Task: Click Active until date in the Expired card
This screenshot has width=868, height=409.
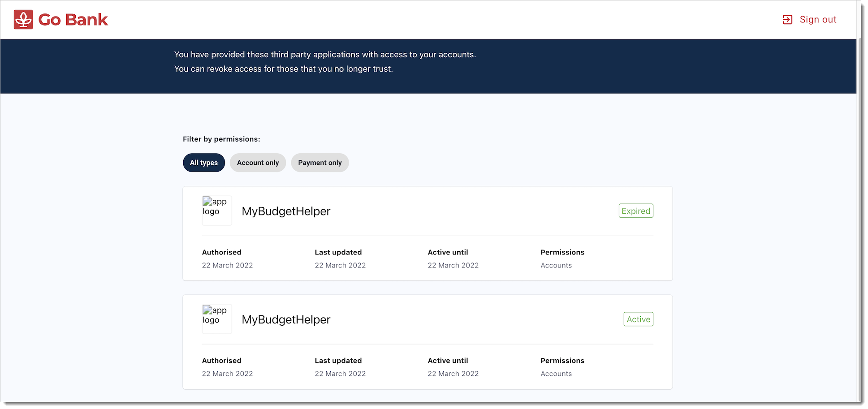Action: (x=453, y=265)
